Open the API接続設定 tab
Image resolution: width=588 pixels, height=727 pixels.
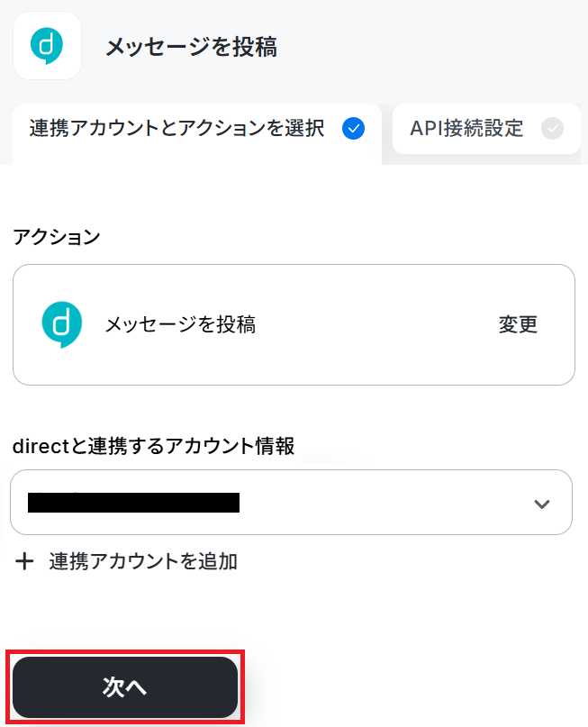click(486, 129)
